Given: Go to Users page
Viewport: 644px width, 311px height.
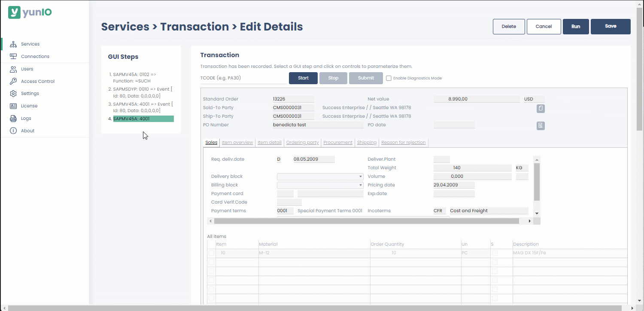Looking at the screenshot, I should [27, 69].
